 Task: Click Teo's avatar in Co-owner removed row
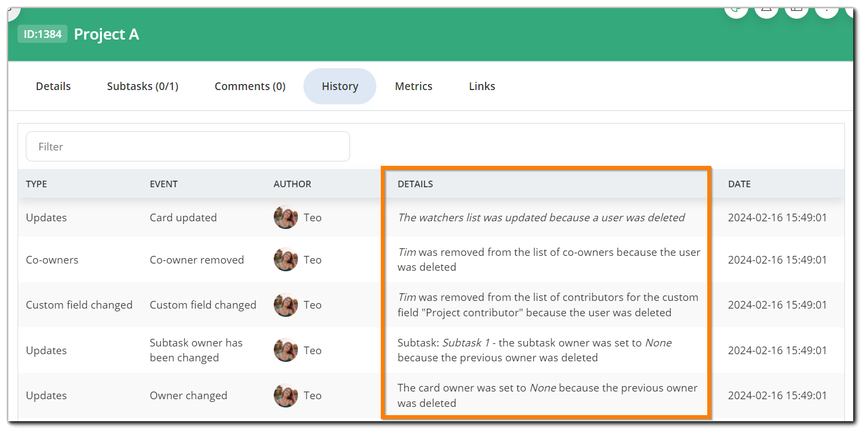(x=286, y=260)
